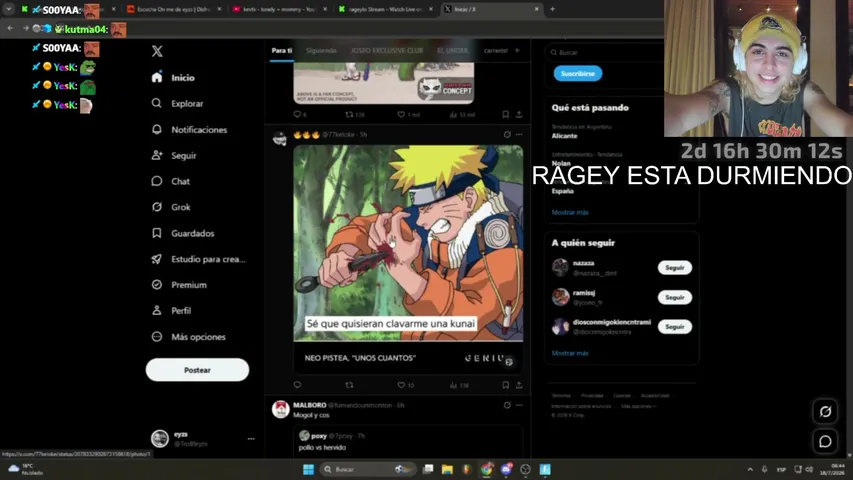This screenshot has width=853, height=480.
Task: Open the Explorar page
Action: pos(177,103)
